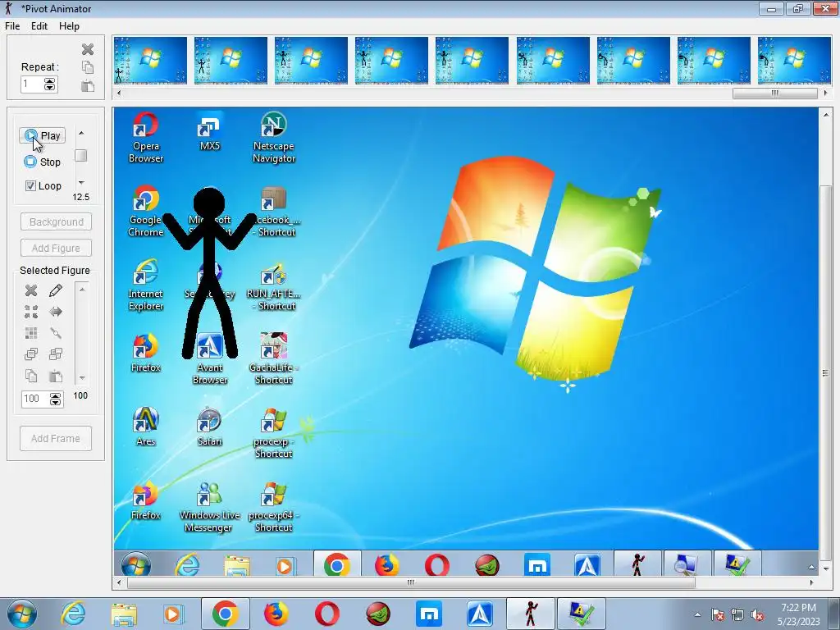840x630 pixels.
Task: Open Avant Browser on the Windows taskbar
Action: (479, 614)
